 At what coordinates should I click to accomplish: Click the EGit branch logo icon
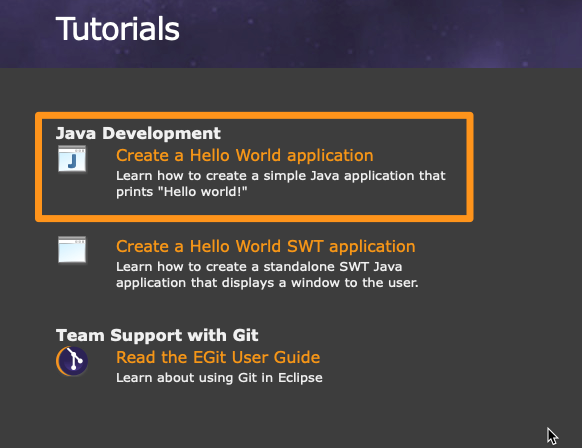point(72,361)
